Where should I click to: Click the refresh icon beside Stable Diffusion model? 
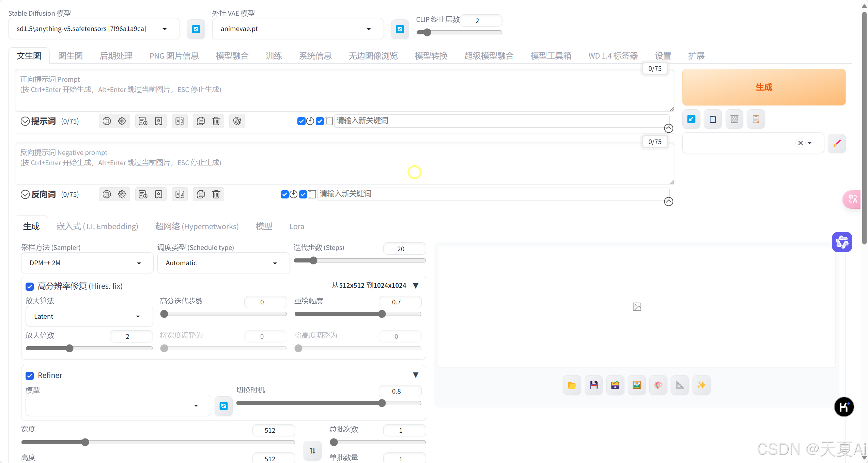click(x=196, y=29)
